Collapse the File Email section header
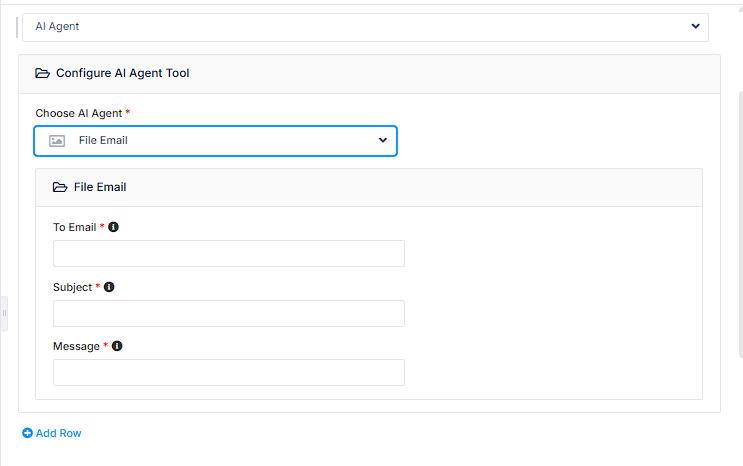Screen dimensions: 743x466 [369, 187]
